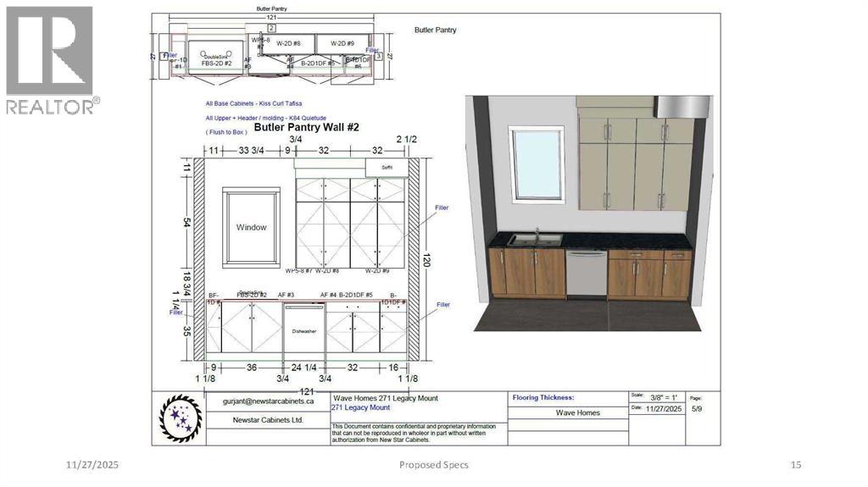Select the sink faucet in the 3D render

537,234
